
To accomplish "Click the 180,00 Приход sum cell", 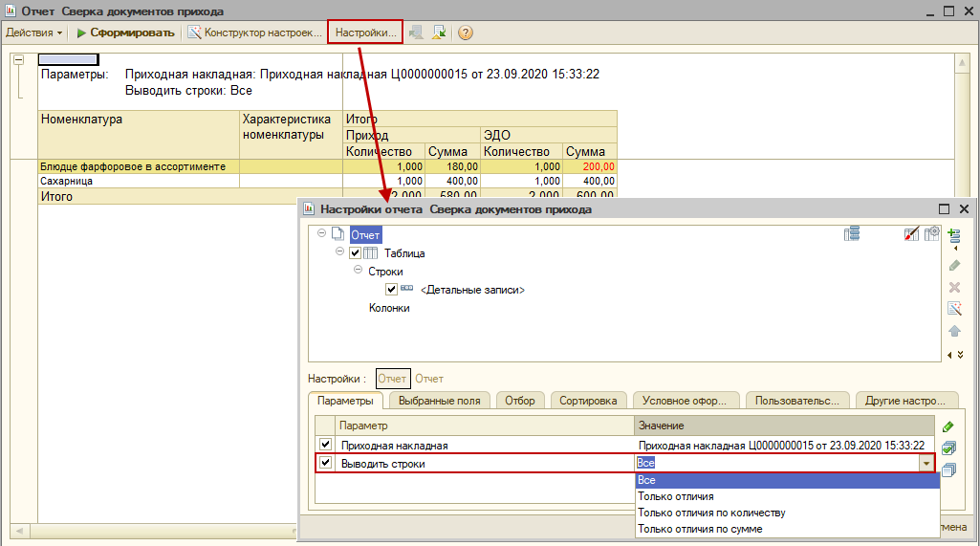I will point(452,166).
